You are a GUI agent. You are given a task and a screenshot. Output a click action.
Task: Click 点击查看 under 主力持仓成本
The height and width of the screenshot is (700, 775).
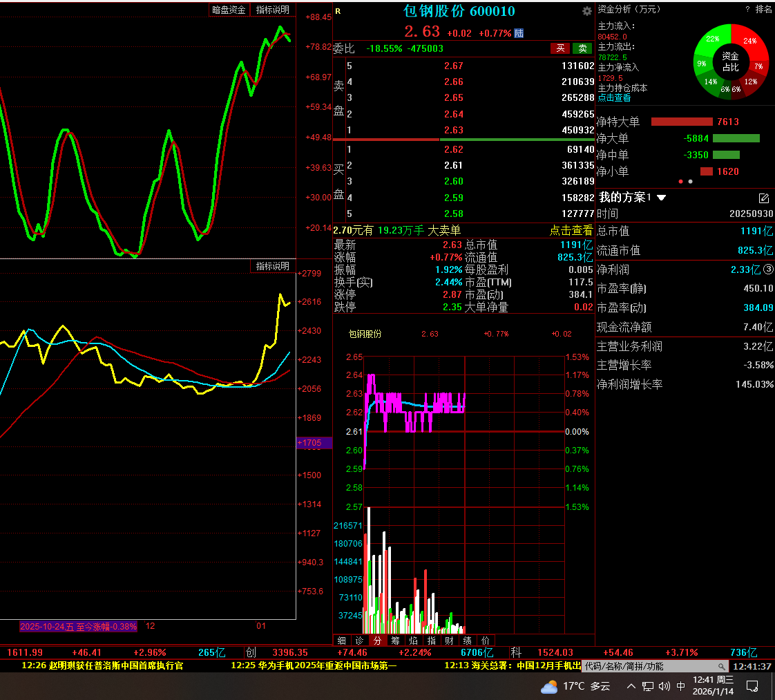point(614,98)
